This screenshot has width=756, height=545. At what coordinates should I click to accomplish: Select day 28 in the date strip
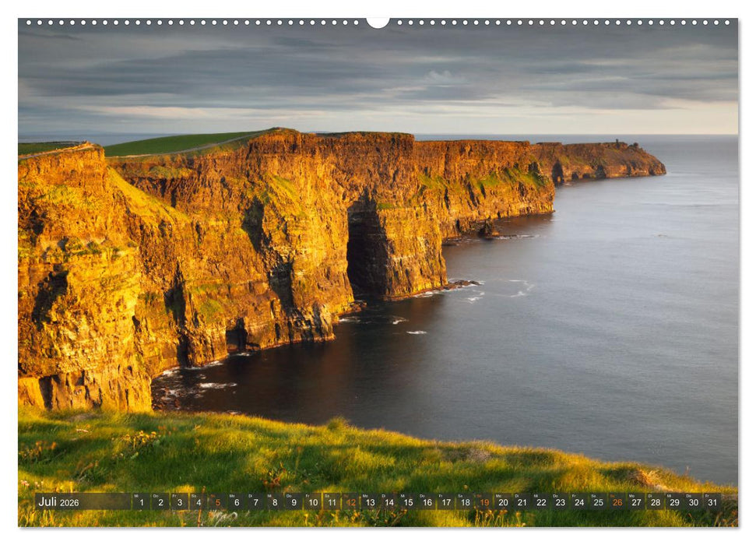[x=656, y=502]
